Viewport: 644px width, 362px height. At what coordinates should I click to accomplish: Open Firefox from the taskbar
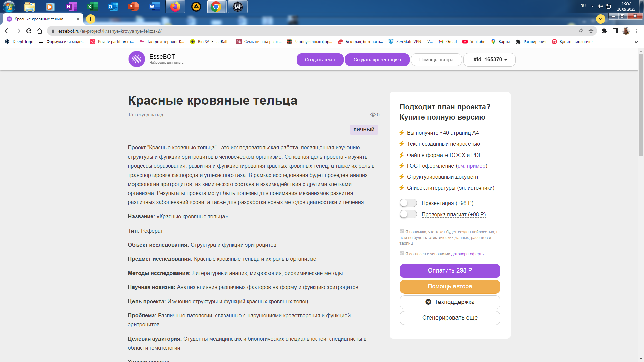(175, 7)
